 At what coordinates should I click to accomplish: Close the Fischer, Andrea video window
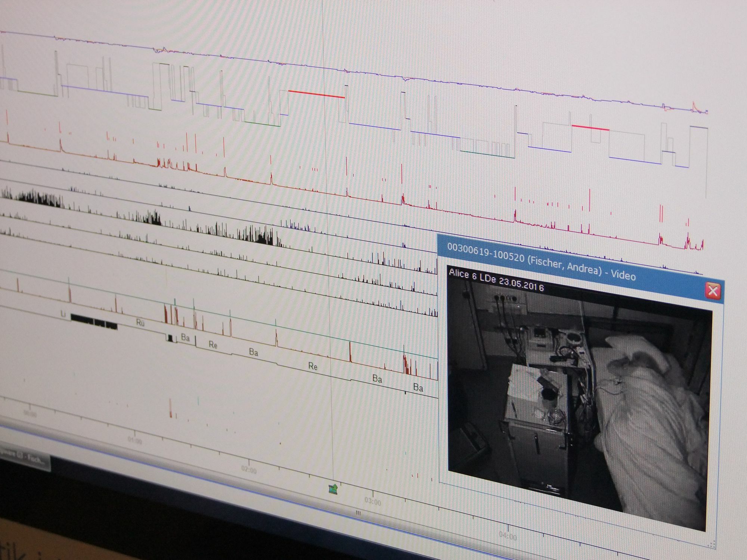713,290
